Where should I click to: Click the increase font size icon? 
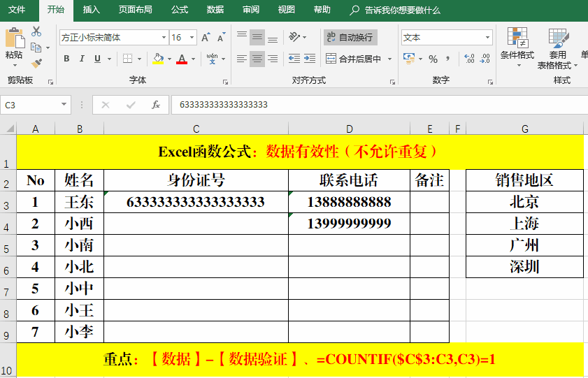(206, 38)
